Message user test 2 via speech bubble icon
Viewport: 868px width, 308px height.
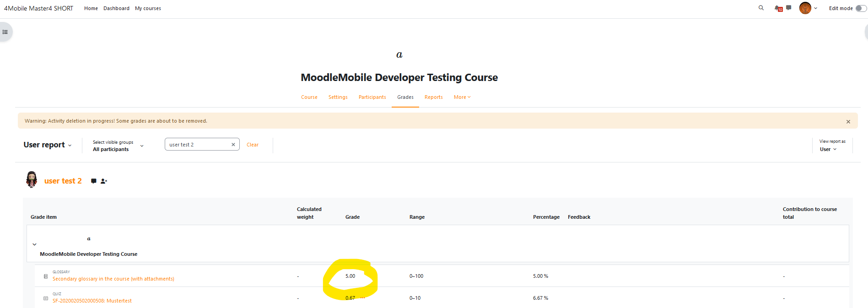click(94, 181)
